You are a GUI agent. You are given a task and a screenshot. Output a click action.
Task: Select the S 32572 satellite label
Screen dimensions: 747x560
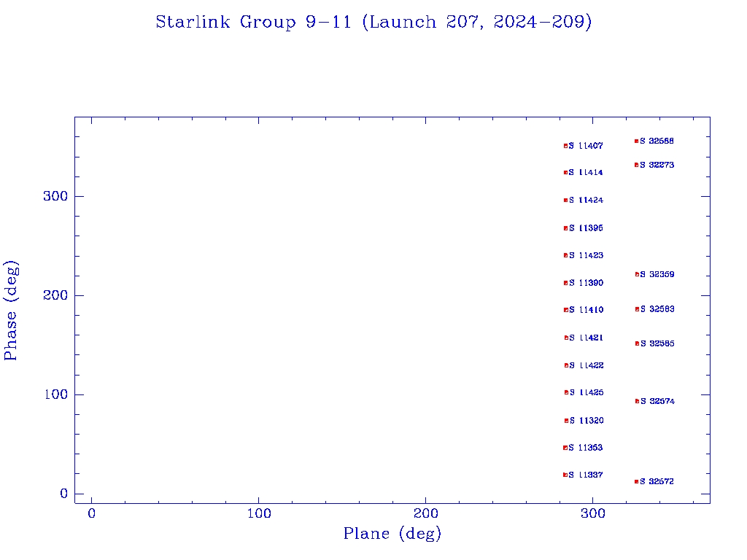(657, 481)
